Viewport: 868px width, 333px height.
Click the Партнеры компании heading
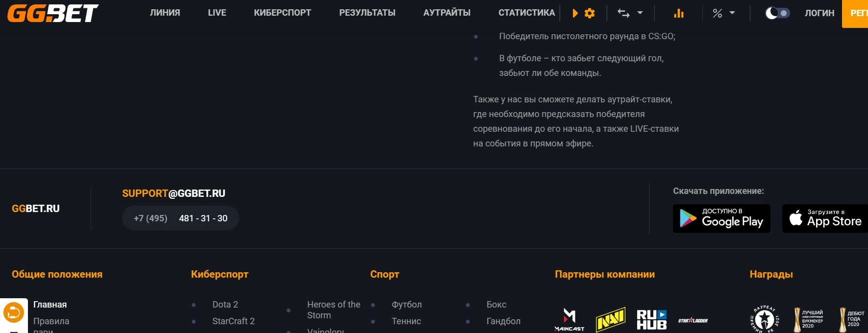[x=605, y=274]
